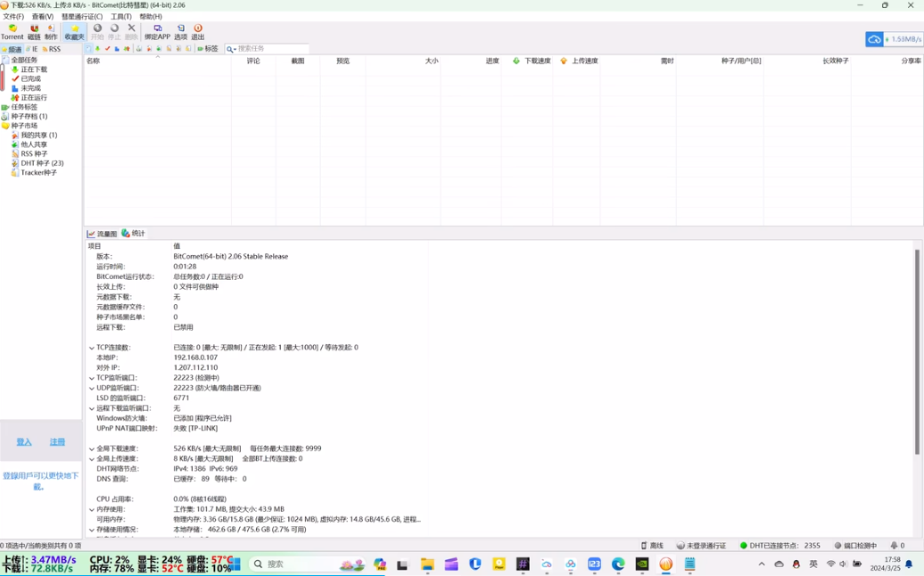Click the BitComet icon in the taskbar
Image resolution: width=924 pixels, height=576 pixels.
point(666,564)
